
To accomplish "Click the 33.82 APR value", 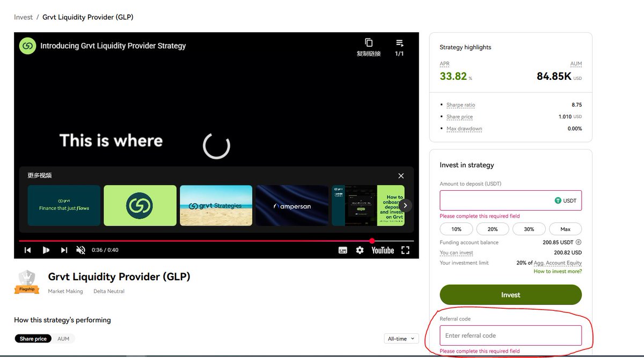I will tap(453, 76).
